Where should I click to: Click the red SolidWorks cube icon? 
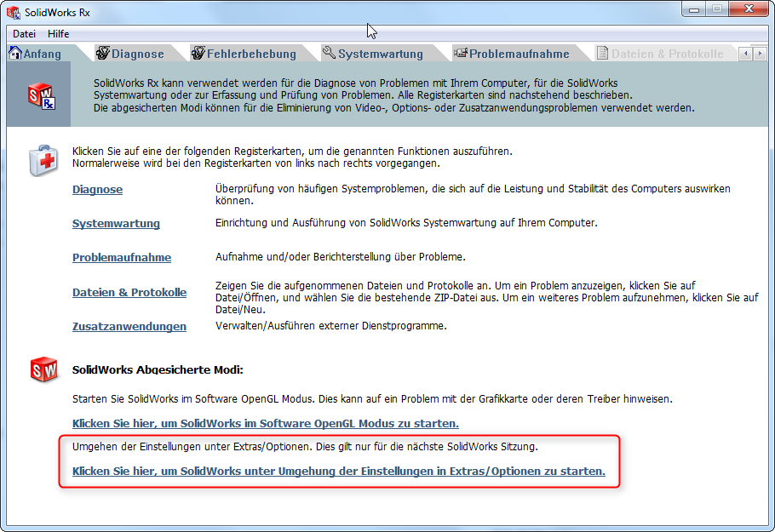tap(43, 369)
